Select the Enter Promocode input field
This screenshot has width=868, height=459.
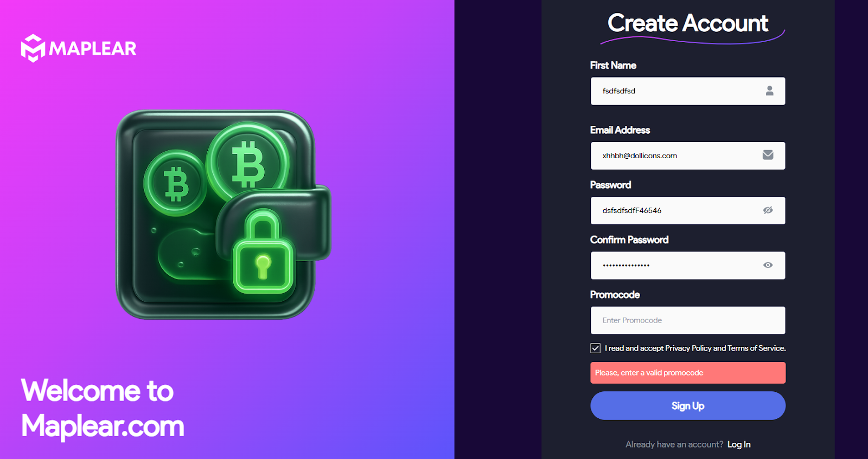point(688,320)
